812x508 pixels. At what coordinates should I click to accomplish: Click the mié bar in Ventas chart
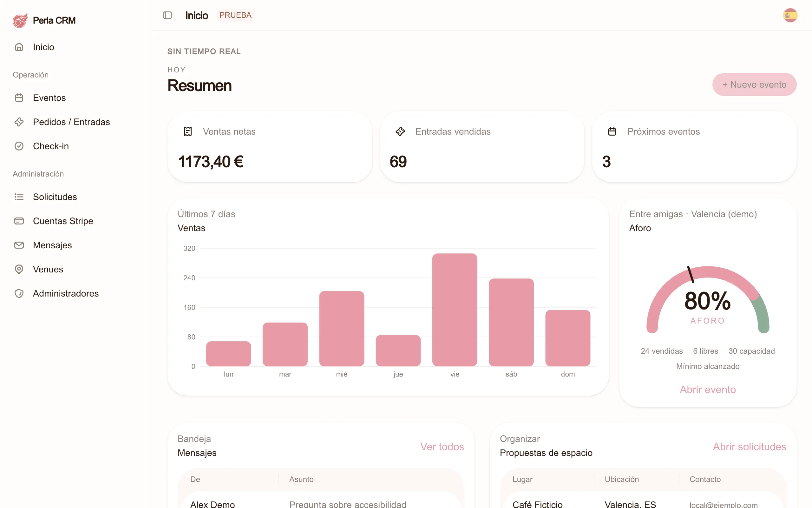click(x=342, y=329)
